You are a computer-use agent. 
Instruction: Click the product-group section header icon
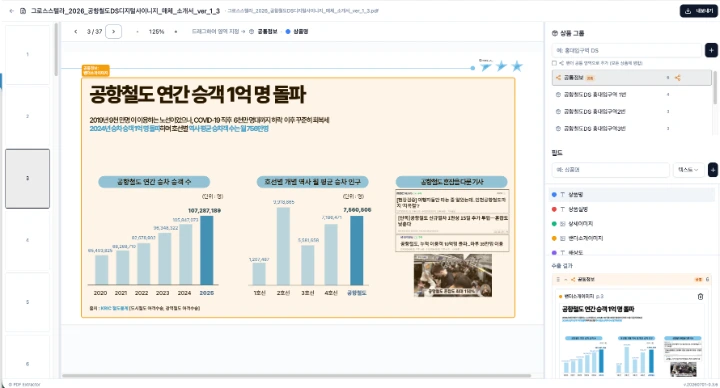(x=554, y=34)
